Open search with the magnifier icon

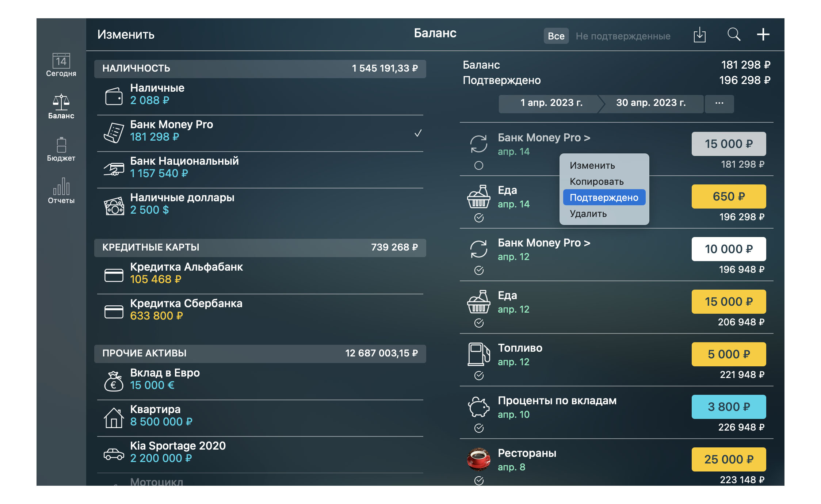pyautogui.click(x=734, y=35)
